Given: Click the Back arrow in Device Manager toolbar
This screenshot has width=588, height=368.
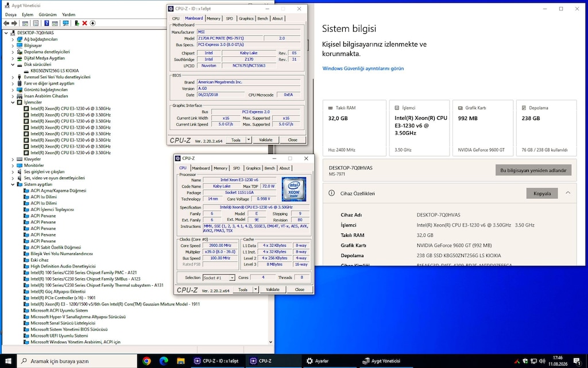Looking at the screenshot, I should click(x=6, y=23).
